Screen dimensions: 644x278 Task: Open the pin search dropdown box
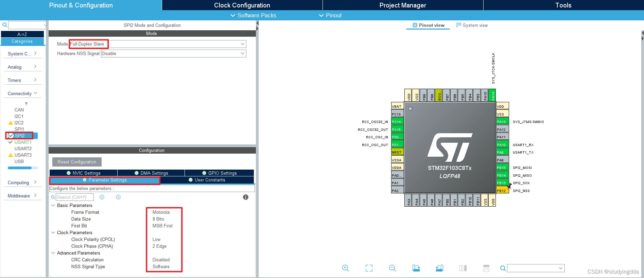click(536, 268)
